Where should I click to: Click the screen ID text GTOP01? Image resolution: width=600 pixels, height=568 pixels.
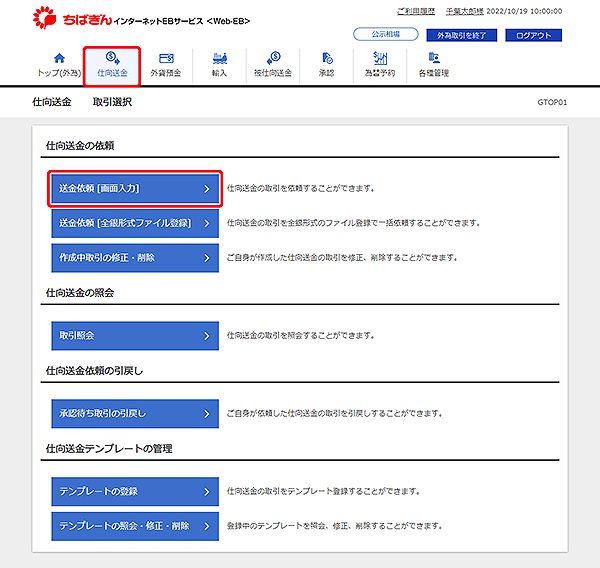[x=552, y=102]
